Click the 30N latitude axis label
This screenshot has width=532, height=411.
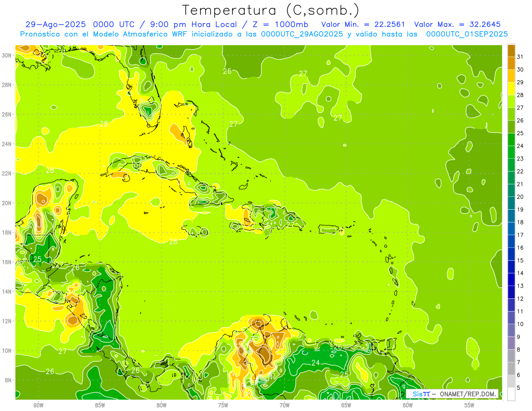click(8, 55)
